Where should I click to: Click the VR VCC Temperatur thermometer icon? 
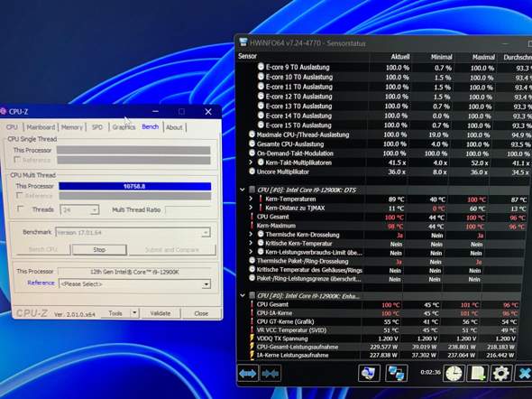point(252,329)
